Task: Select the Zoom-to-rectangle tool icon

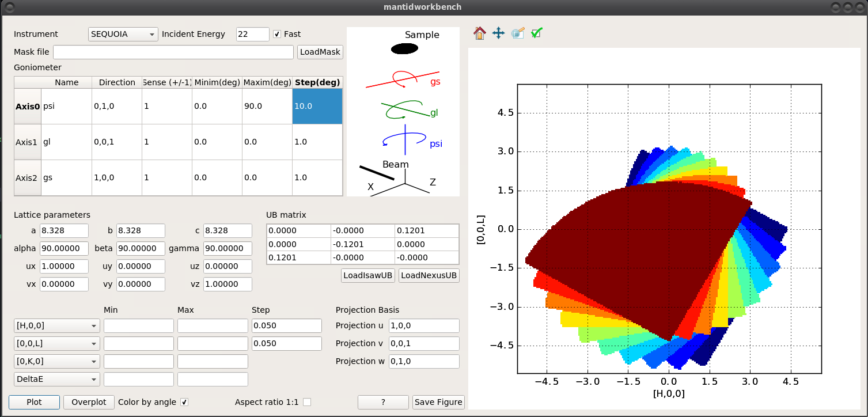Action: tap(518, 33)
